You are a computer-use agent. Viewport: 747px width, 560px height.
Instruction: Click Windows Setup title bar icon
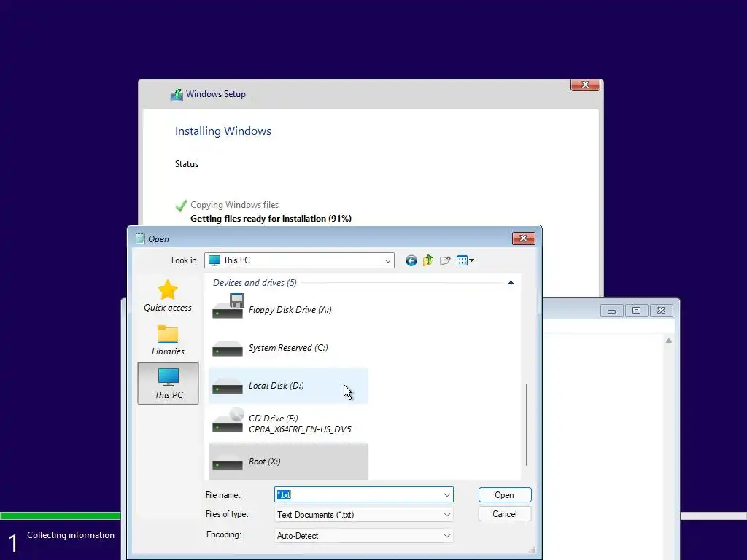click(x=177, y=94)
